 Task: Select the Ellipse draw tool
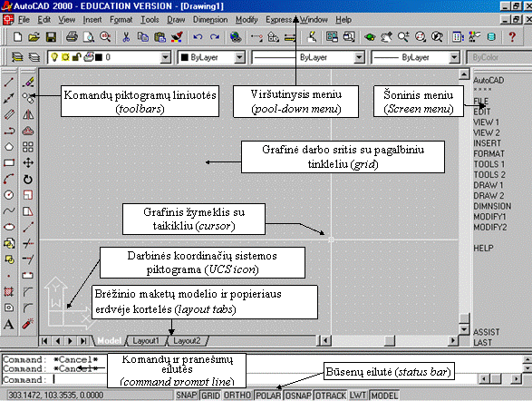tap(9, 227)
